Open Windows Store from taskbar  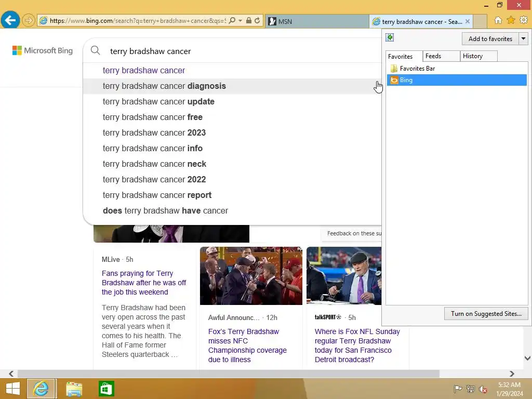(x=106, y=389)
